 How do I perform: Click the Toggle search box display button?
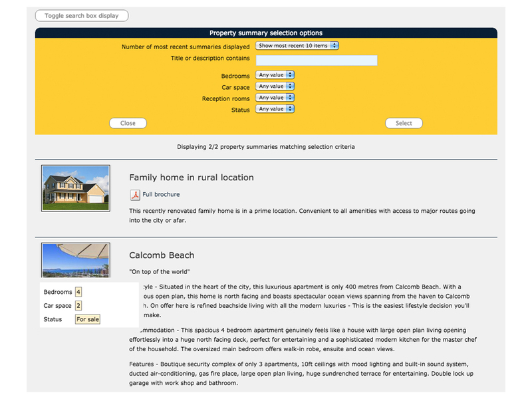(82, 15)
